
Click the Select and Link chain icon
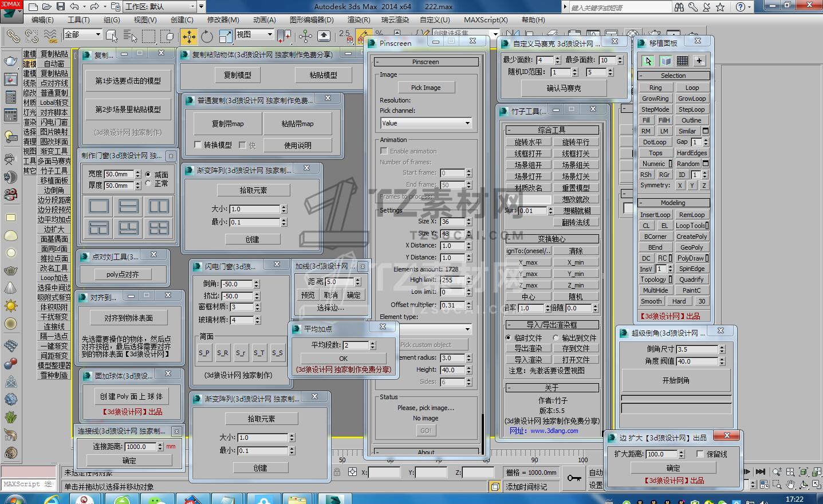point(13,37)
